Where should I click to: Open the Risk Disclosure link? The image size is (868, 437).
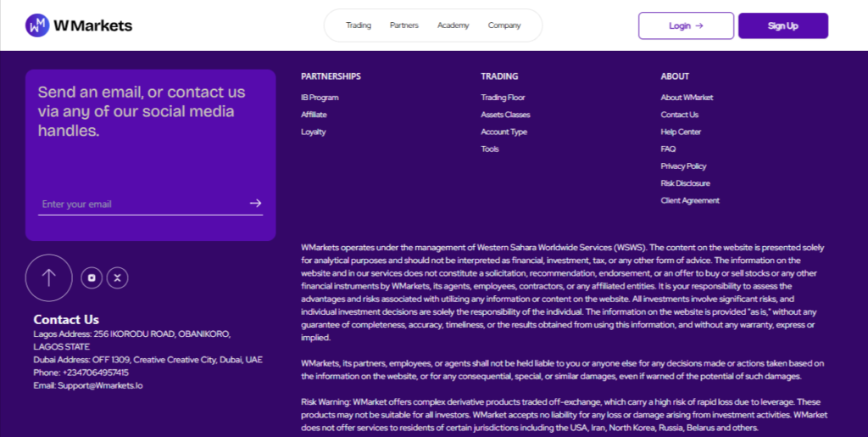point(685,183)
